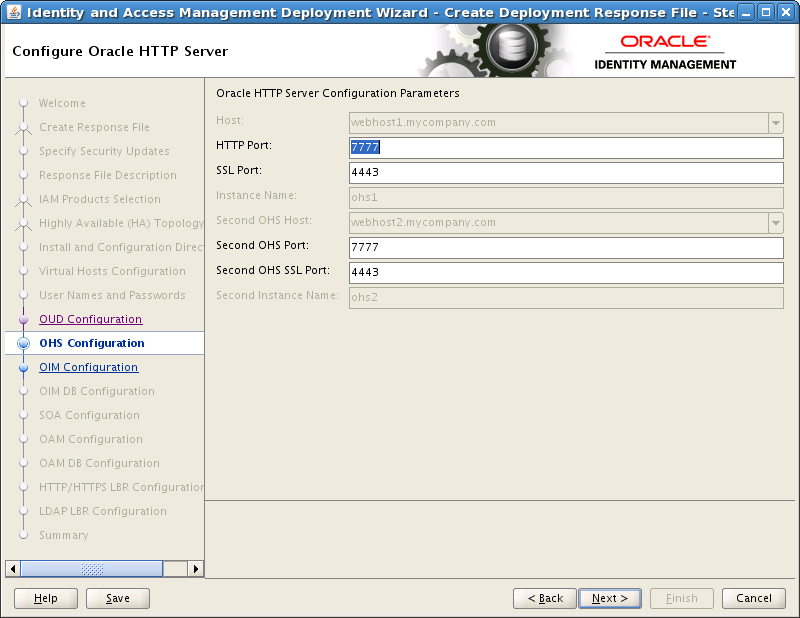Image resolution: width=800 pixels, height=618 pixels.
Task: Click the Welcome step label
Action: (62, 103)
